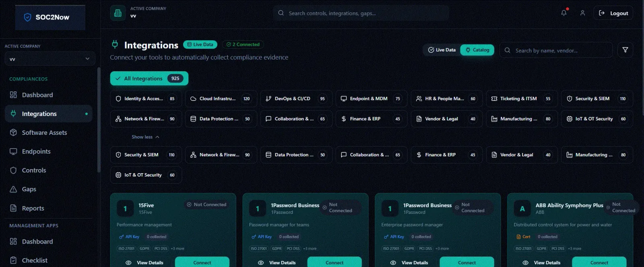The height and width of the screenshot is (267, 644).
Task: Click the Software Assets cube icon
Action: 13,132
